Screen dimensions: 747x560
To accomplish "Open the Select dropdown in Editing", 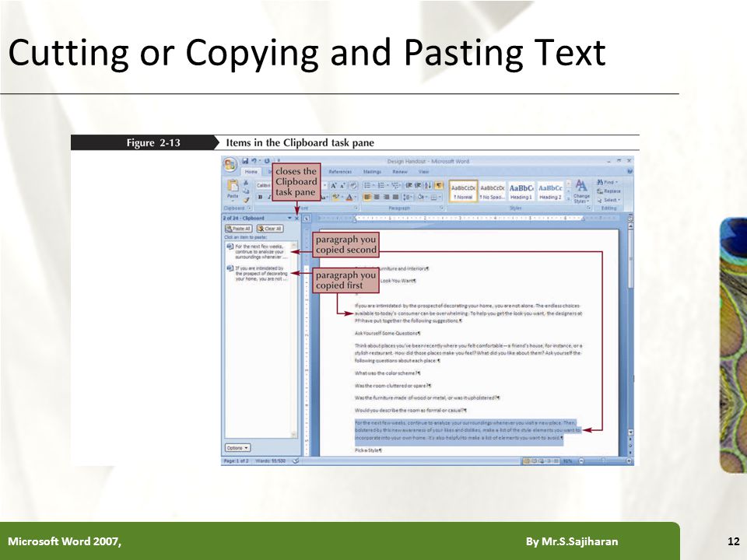I will coord(608,200).
